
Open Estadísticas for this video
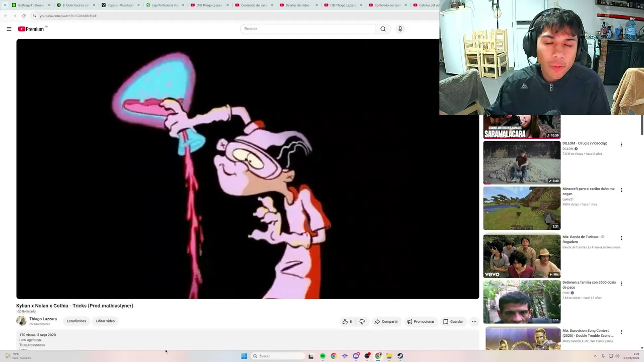[x=76, y=321]
